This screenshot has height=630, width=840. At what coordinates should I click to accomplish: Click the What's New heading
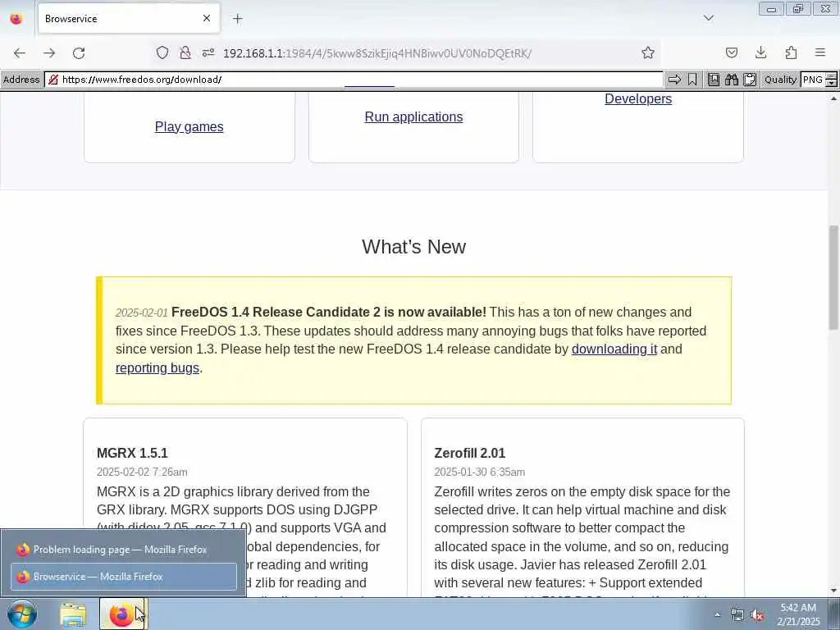413,246
